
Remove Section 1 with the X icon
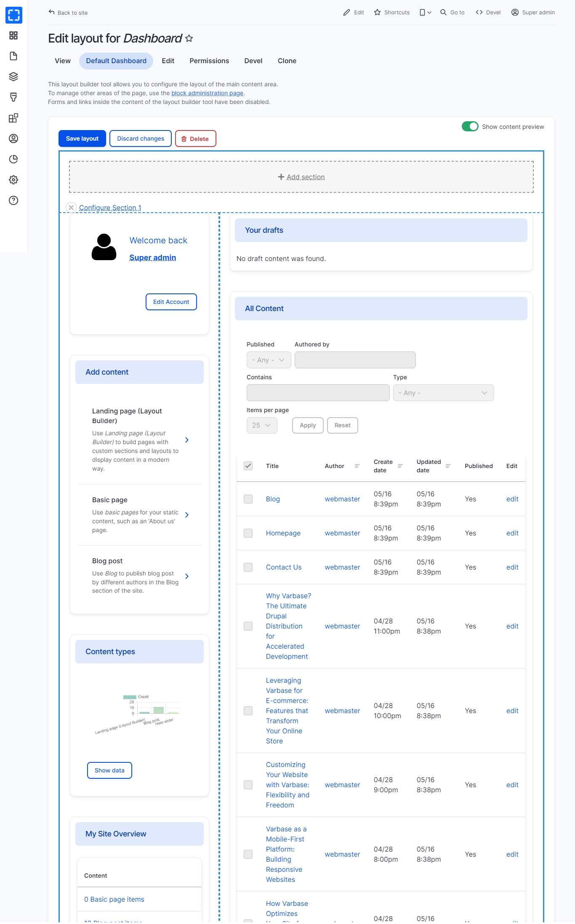(71, 208)
